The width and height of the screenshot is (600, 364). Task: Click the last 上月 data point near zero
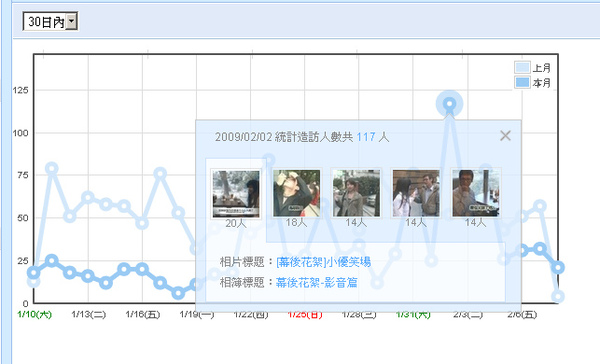(558, 296)
